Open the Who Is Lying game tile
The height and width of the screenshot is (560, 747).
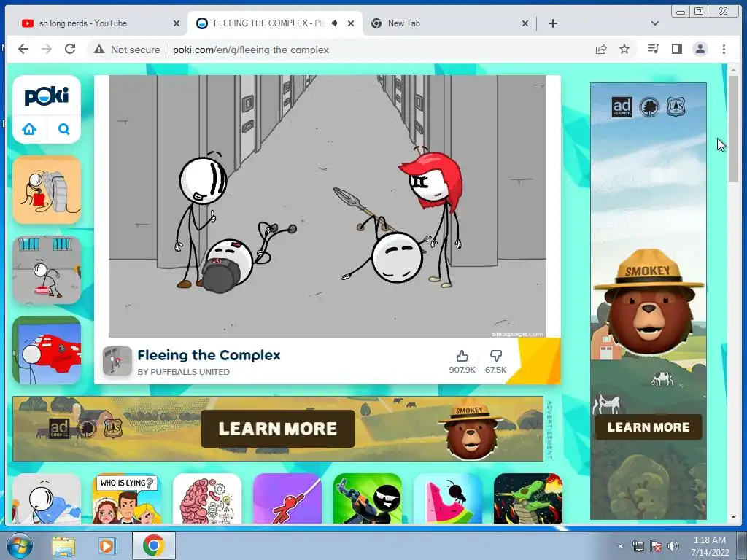point(127,499)
